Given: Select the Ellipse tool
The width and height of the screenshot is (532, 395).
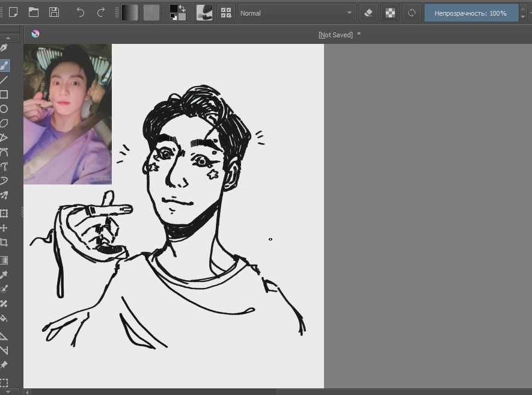Looking at the screenshot, I should click(x=4, y=109).
